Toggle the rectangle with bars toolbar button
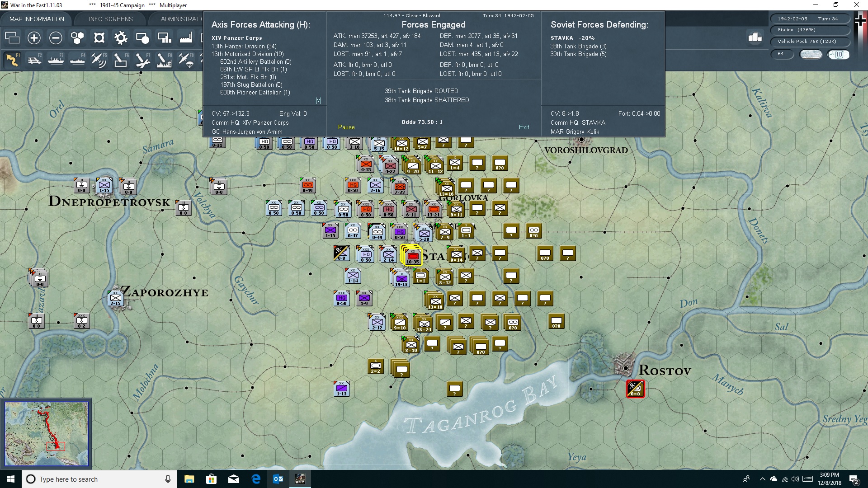 164,38
